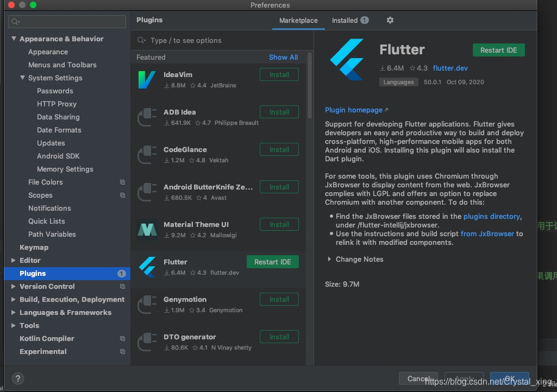Switch to the Marketplace tab
Viewport: 557px width, 392px height.
point(298,21)
